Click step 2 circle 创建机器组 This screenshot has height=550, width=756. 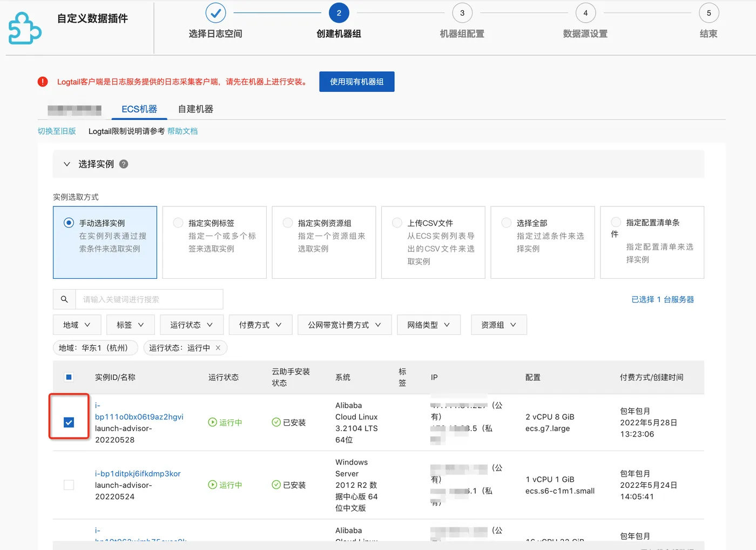pyautogui.click(x=339, y=13)
